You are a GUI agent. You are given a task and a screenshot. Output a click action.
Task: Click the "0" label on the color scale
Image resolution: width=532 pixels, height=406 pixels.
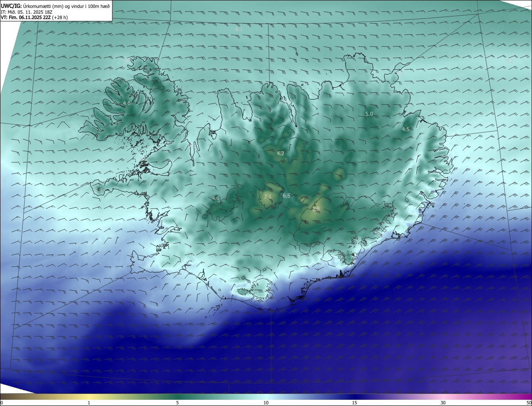pos(2,403)
